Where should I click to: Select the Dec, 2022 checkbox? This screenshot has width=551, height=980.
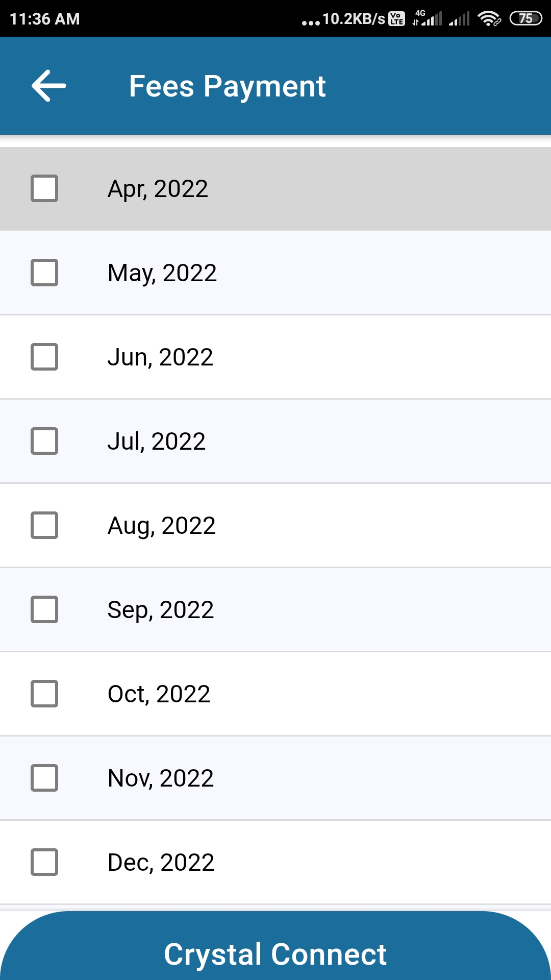(x=44, y=862)
